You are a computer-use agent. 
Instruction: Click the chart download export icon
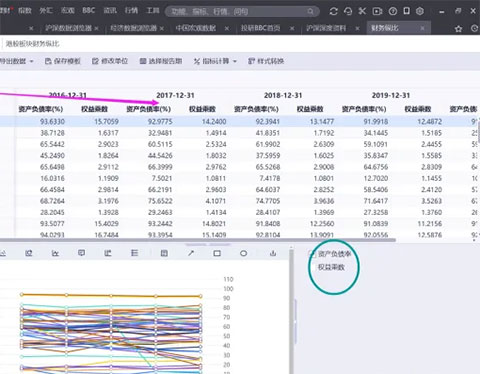pyautogui.click(x=273, y=253)
